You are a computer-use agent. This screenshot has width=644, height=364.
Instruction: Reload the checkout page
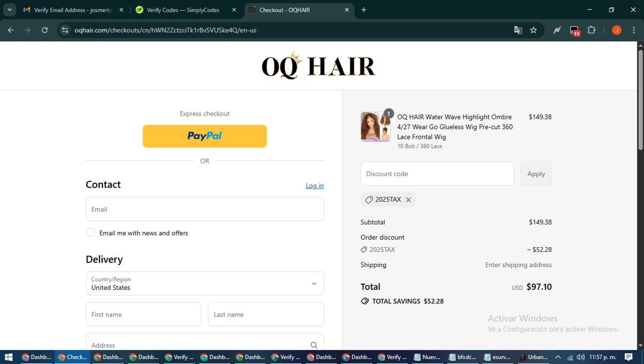click(x=45, y=30)
